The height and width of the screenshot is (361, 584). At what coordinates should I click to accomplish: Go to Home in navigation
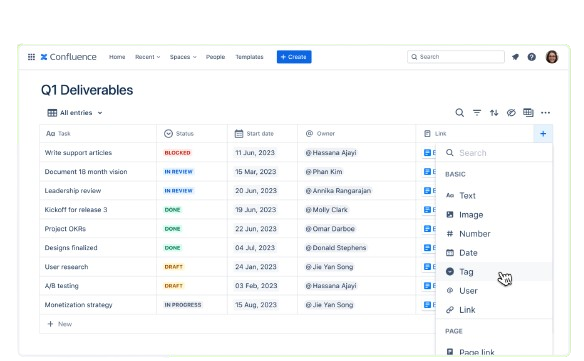[117, 57]
